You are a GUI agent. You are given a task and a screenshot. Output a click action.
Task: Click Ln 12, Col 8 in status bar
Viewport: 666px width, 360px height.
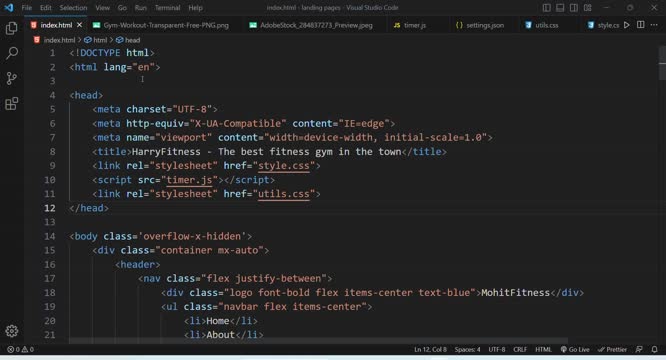(430, 349)
